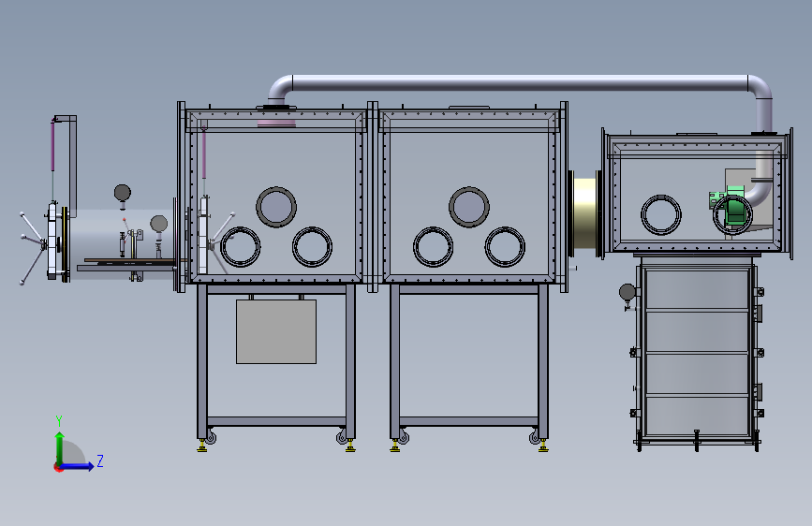The height and width of the screenshot is (526, 812).
Task: Select the sliding tray under the antechamber
Action: (x=126, y=268)
